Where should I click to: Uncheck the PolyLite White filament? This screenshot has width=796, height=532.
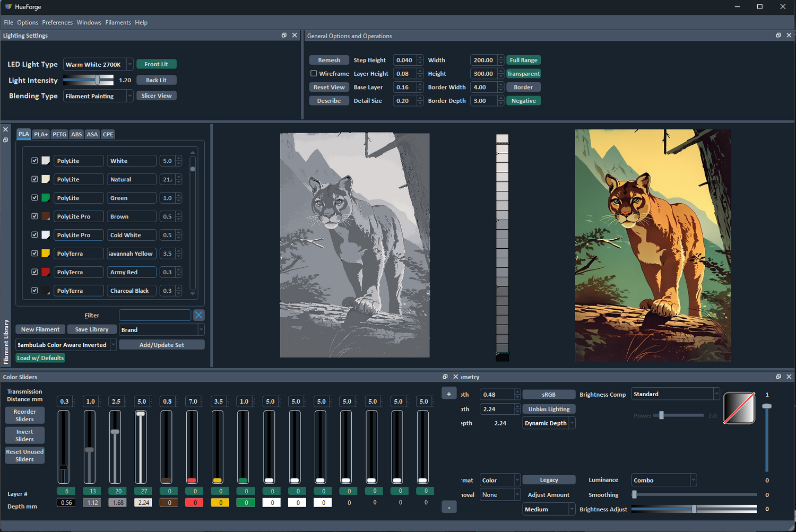pos(34,160)
